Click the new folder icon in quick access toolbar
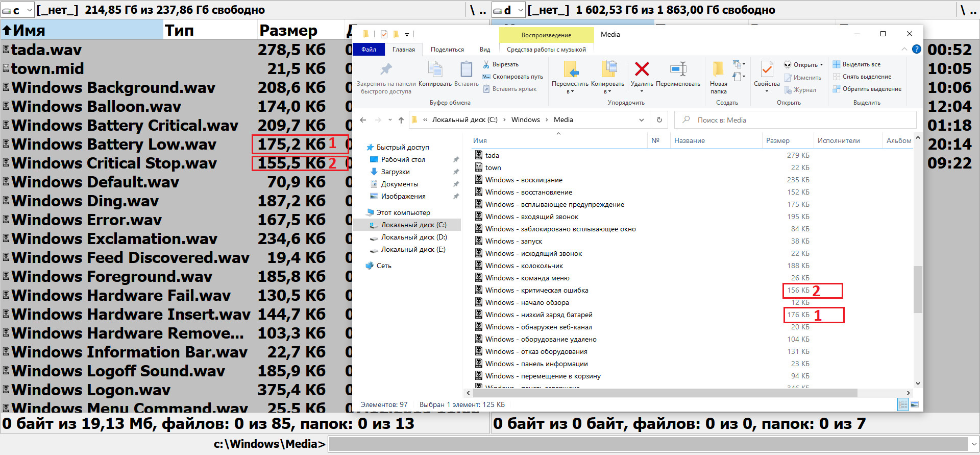This screenshot has height=455, width=980. click(396, 34)
